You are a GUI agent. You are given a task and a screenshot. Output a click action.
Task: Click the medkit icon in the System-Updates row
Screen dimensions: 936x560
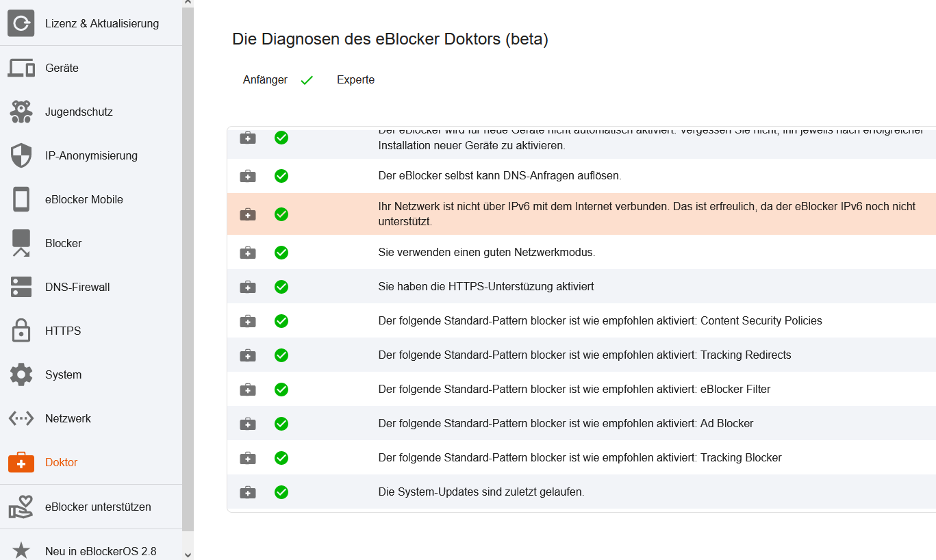248,492
